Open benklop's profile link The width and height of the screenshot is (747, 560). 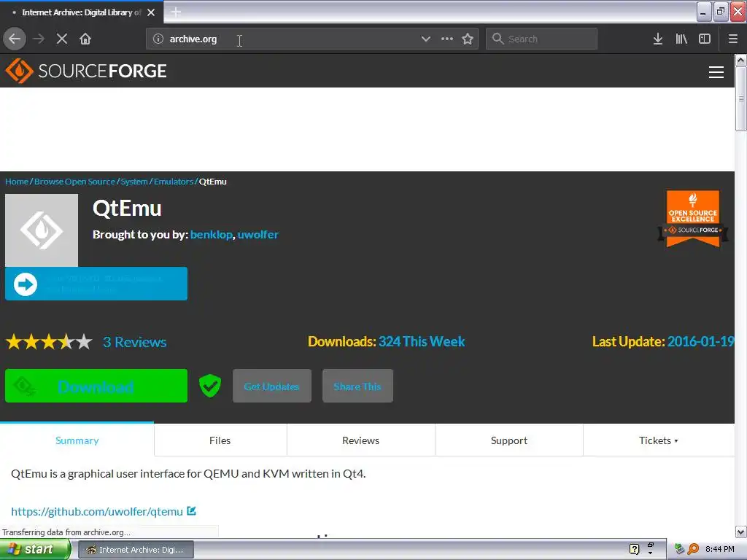click(211, 234)
